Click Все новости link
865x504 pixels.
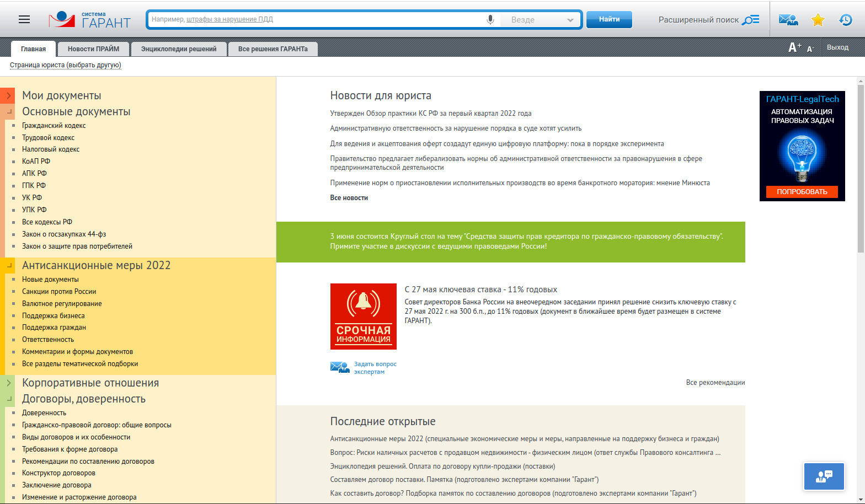(349, 198)
